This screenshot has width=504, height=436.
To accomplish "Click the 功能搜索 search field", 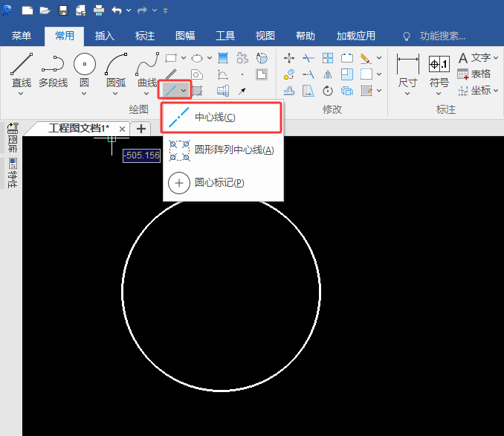I will 442,36.
